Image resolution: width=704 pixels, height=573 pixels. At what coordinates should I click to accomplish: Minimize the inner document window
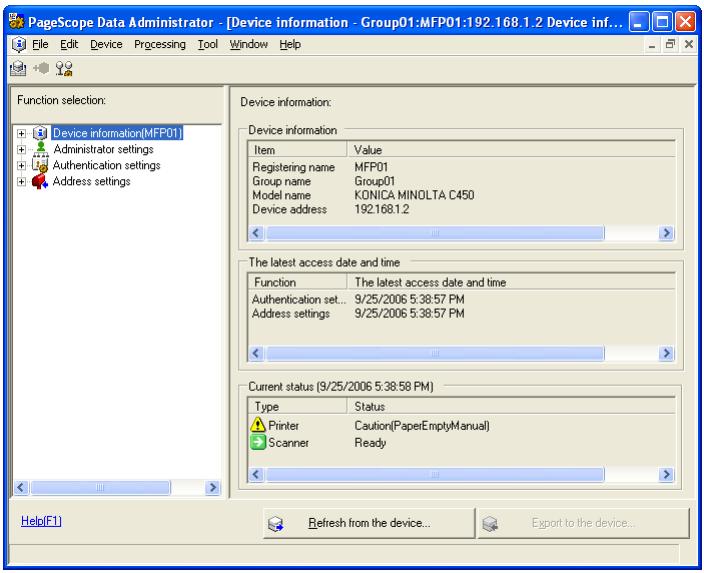(652, 44)
